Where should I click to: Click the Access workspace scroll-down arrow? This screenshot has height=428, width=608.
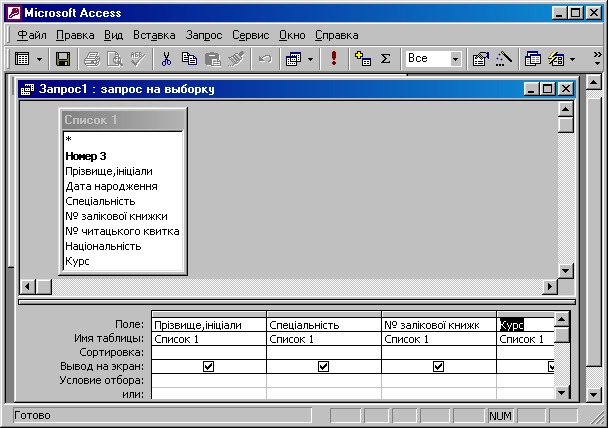594,395
